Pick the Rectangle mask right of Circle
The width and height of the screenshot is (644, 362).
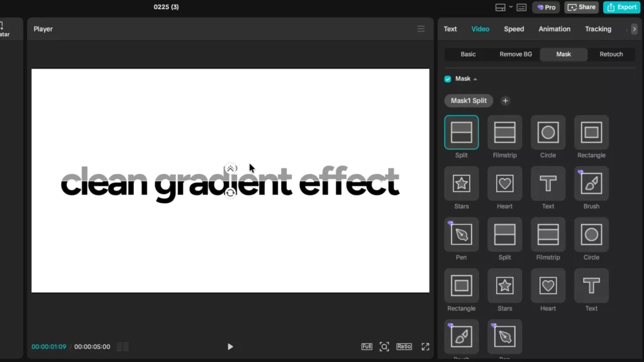click(591, 132)
